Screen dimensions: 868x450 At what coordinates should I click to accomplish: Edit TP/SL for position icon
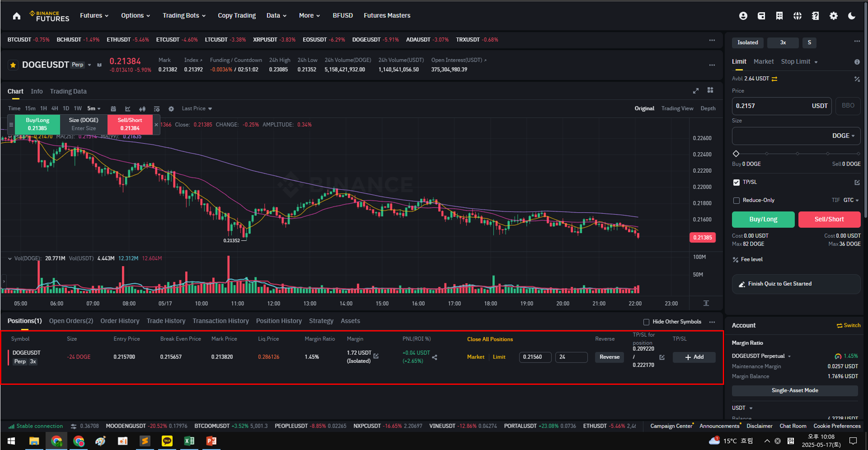coord(662,357)
